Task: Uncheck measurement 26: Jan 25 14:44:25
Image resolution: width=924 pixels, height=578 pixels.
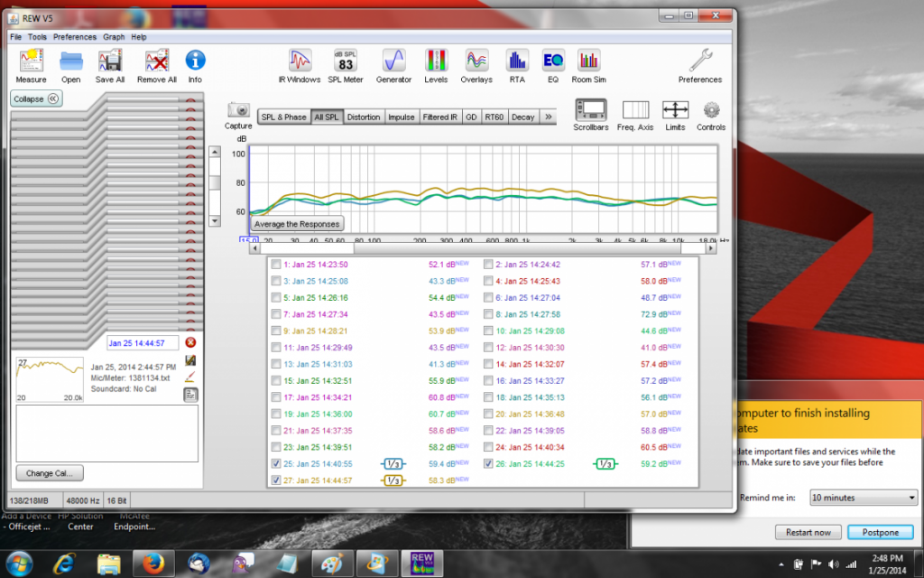Action: (488, 464)
